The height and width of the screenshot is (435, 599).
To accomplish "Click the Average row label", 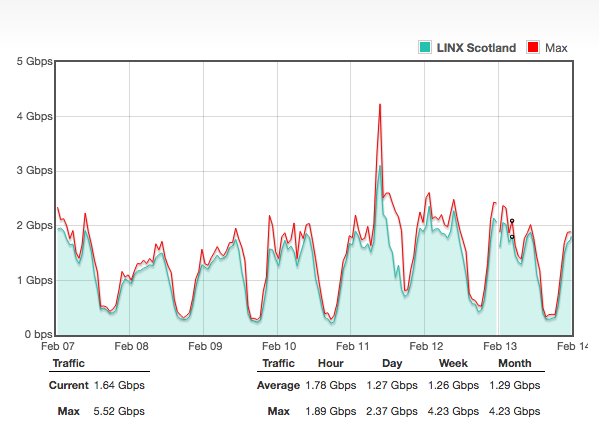I will tap(278, 385).
